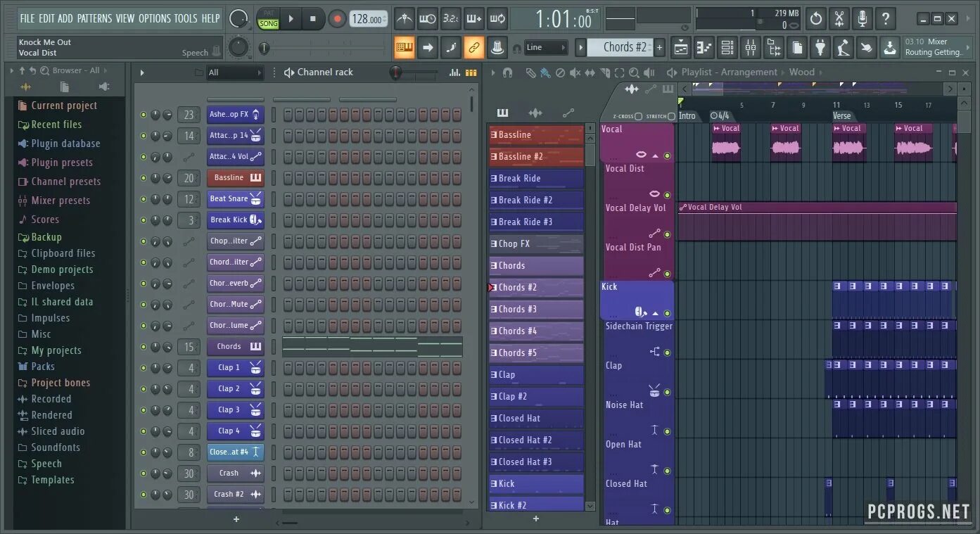Click the tempo 128.000 field

[369, 19]
